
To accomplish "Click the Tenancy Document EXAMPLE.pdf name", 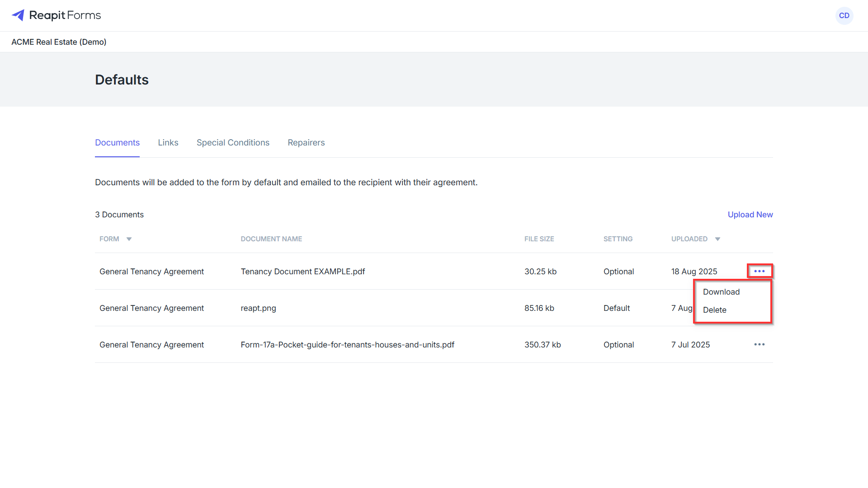I will [303, 272].
